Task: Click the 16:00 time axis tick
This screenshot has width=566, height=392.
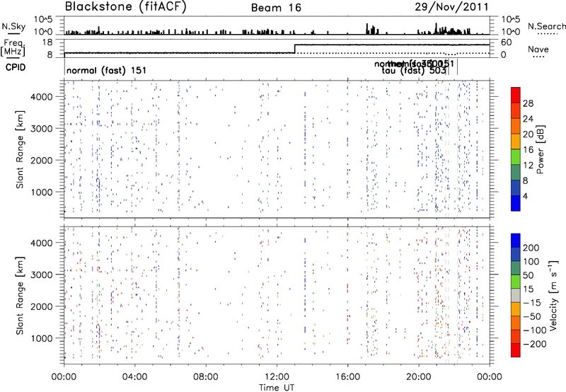Action: 347,377
